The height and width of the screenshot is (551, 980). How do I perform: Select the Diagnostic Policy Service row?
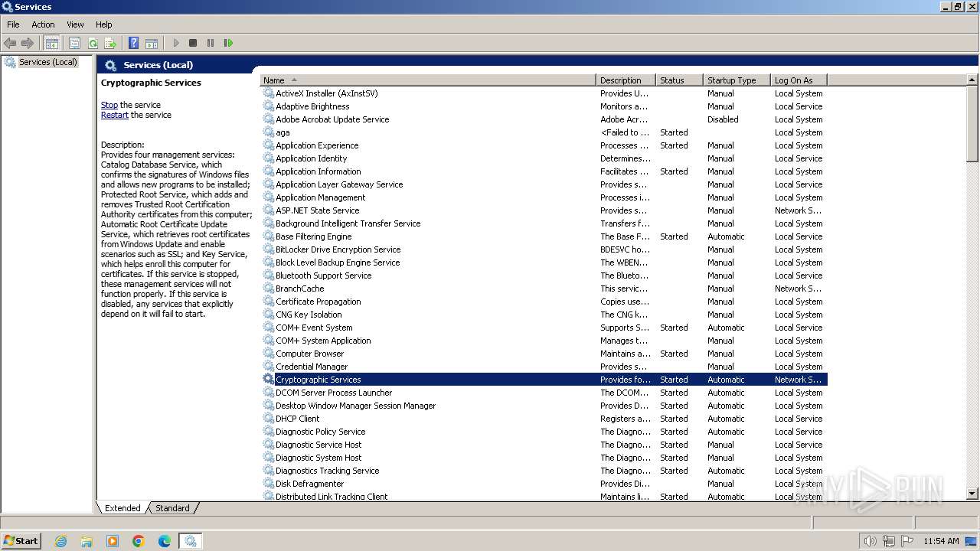point(544,432)
